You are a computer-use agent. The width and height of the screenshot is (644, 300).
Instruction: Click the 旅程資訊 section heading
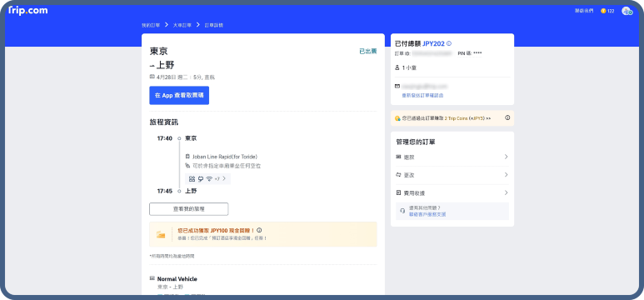(164, 122)
